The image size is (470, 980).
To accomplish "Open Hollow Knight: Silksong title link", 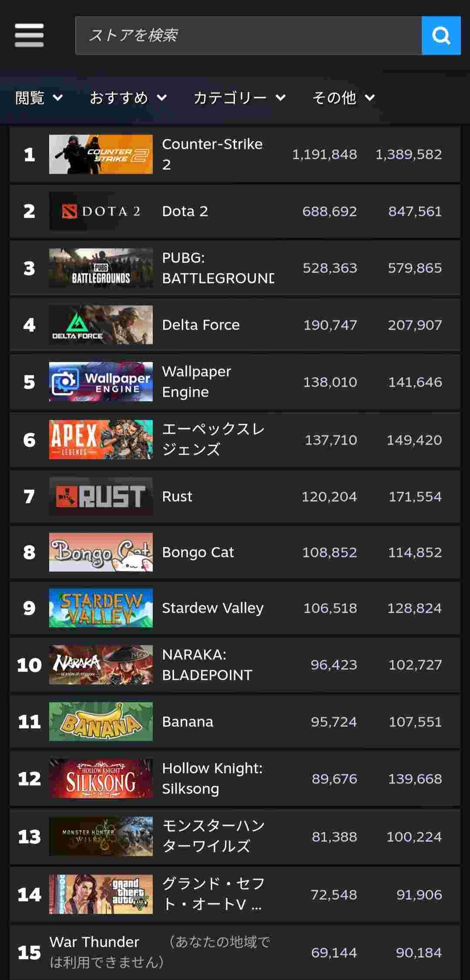I will pyautogui.click(x=212, y=778).
